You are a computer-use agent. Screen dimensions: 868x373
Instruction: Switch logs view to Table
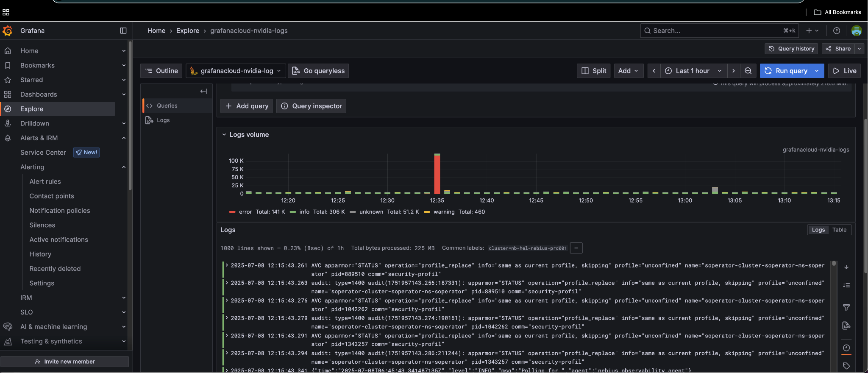(x=839, y=230)
